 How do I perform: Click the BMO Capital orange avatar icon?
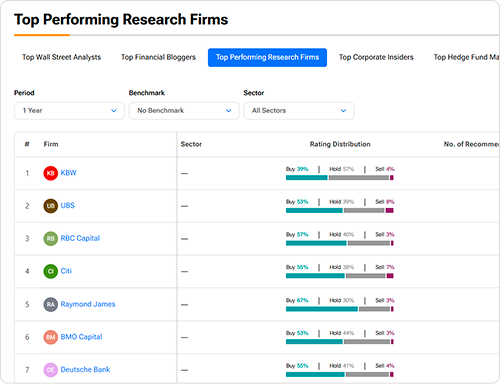click(x=50, y=337)
